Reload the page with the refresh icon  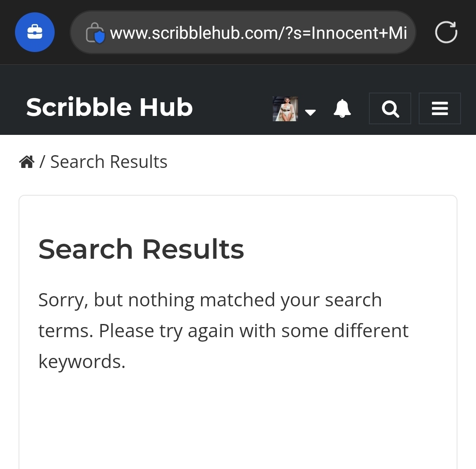click(x=446, y=33)
